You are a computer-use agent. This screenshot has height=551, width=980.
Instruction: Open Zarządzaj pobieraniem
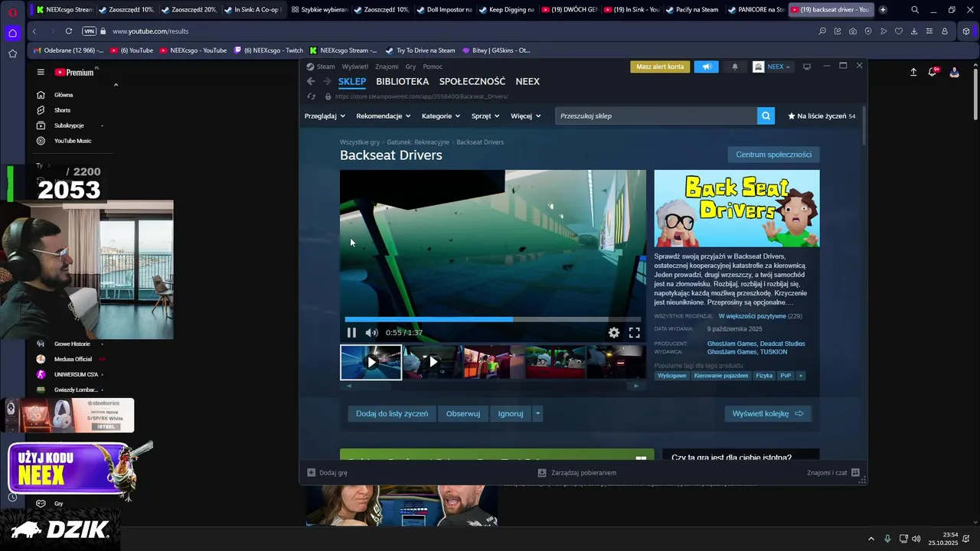577,473
